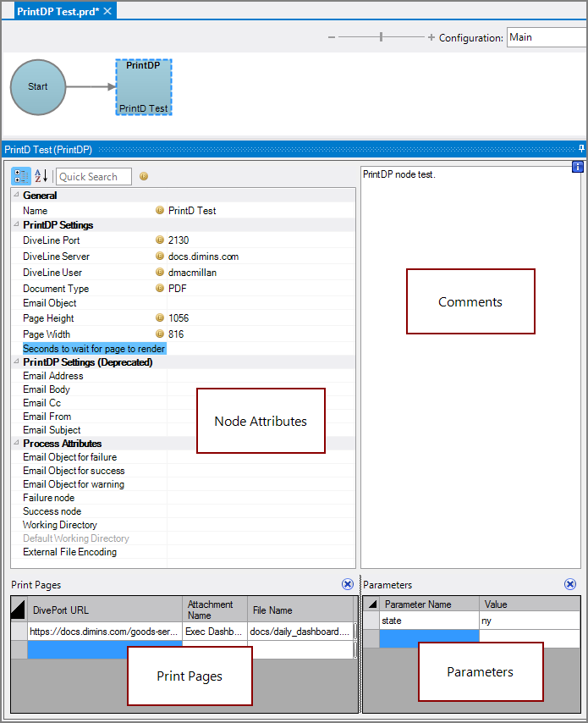
Task: Click the required-filter icon beside Quick Search
Action: pyautogui.click(x=144, y=176)
